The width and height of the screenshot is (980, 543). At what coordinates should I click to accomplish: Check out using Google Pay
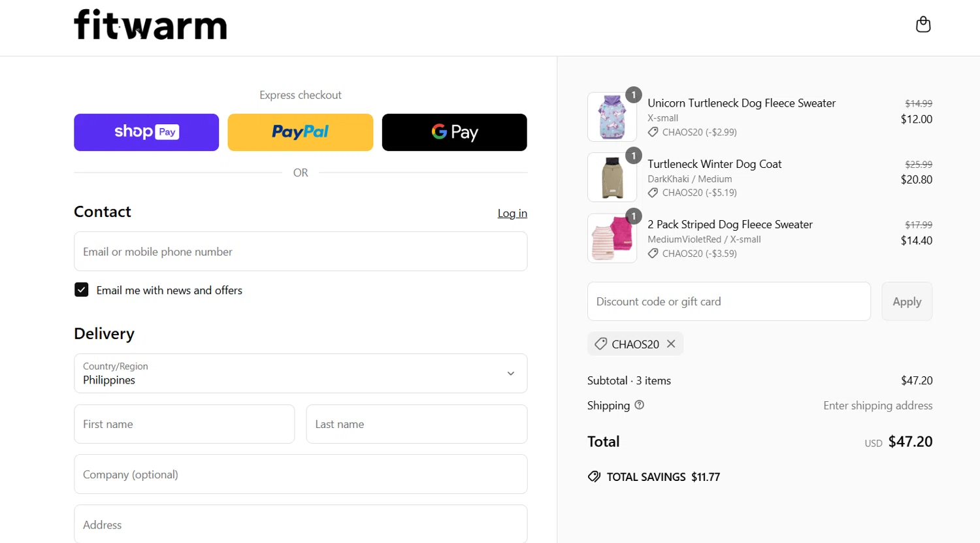pyautogui.click(x=455, y=132)
